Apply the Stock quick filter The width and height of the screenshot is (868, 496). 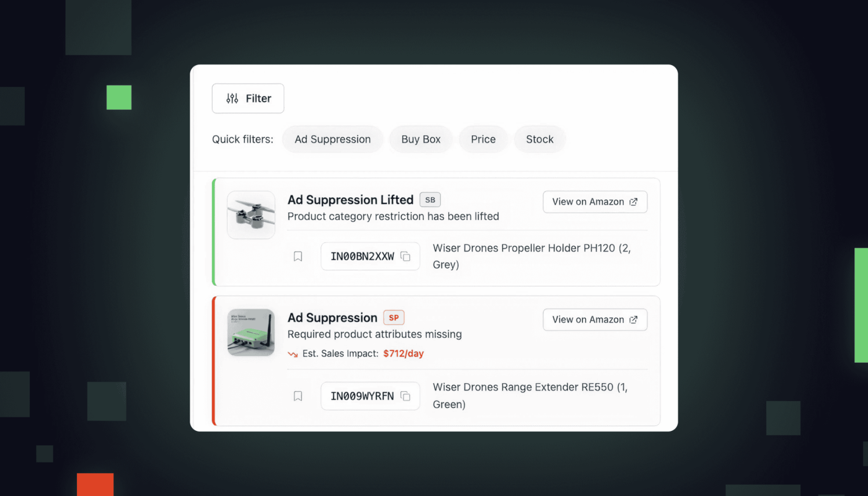(539, 139)
